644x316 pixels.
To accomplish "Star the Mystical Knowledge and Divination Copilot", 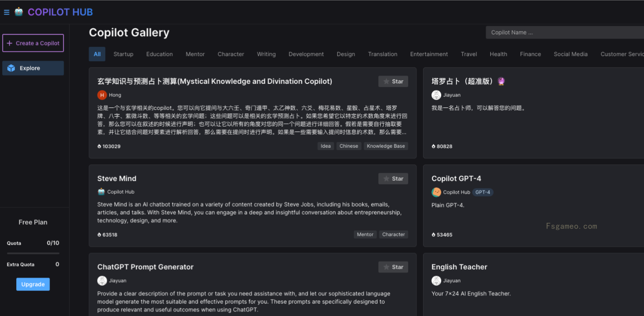I will [x=393, y=82].
